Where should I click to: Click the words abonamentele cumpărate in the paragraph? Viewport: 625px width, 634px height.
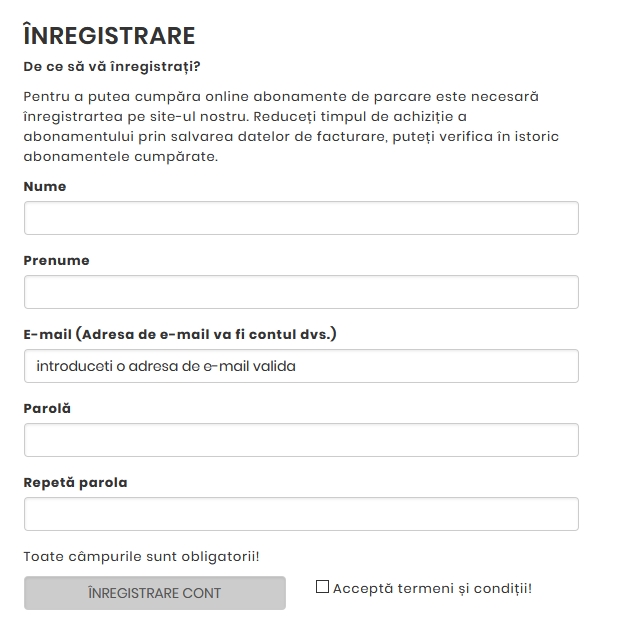(121, 156)
